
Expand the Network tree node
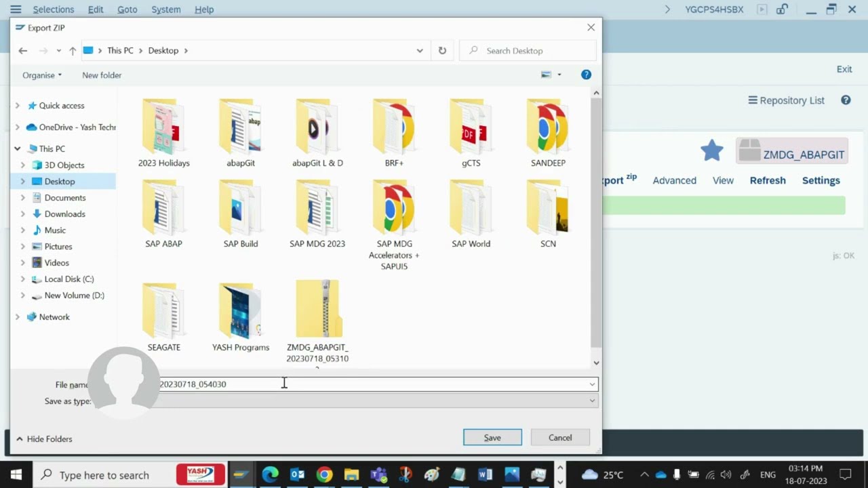point(18,317)
